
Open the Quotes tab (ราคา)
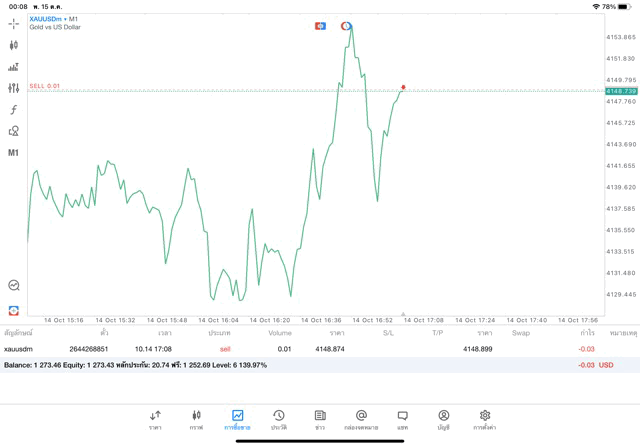pyautogui.click(x=155, y=419)
